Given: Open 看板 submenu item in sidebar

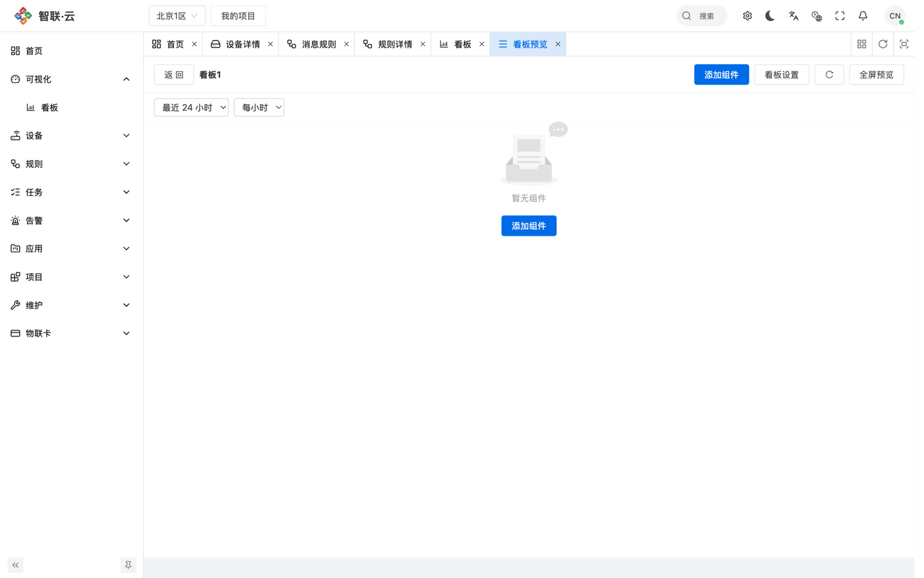Looking at the screenshot, I should (x=71, y=107).
